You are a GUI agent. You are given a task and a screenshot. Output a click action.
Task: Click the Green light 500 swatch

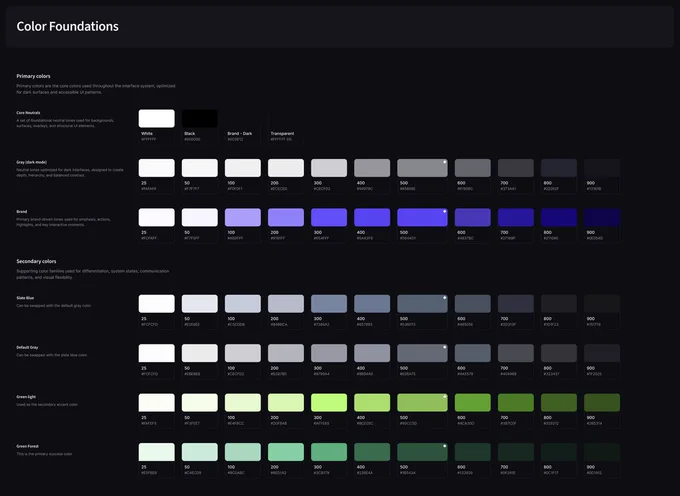pyautogui.click(x=422, y=402)
